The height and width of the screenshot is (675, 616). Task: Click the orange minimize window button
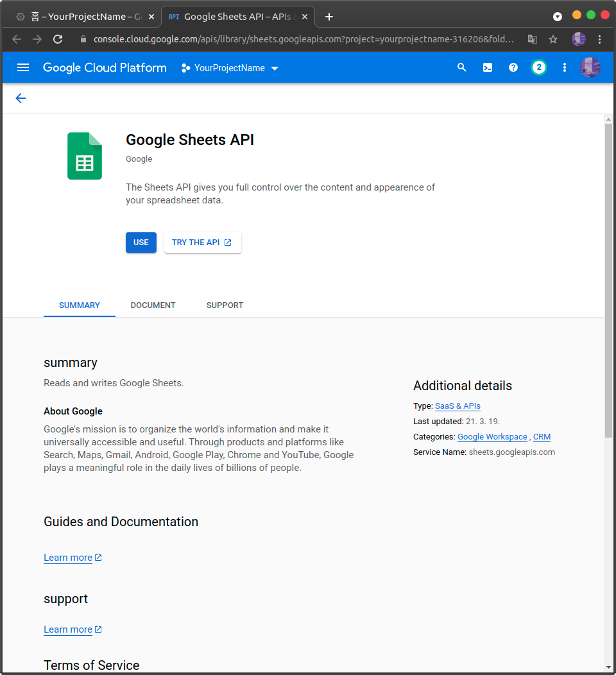click(x=577, y=15)
